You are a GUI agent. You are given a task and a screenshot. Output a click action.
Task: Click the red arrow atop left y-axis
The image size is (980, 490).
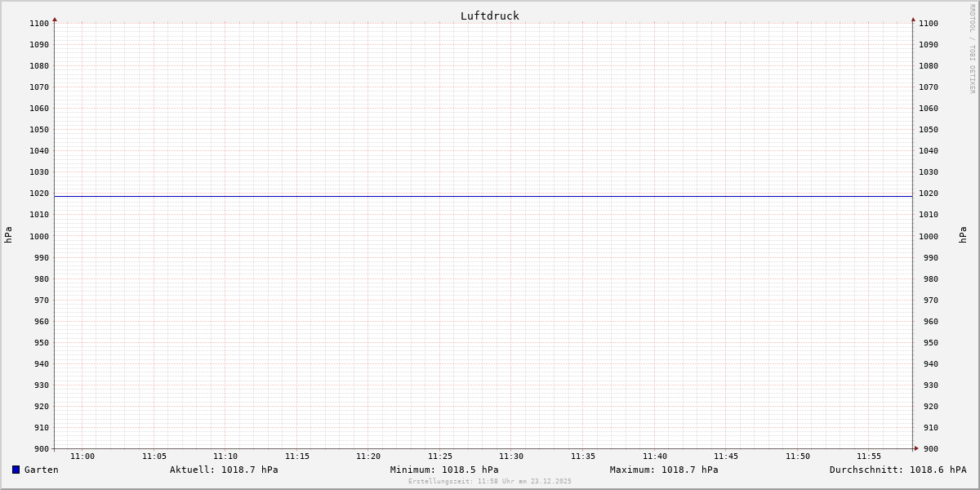(55, 19)
